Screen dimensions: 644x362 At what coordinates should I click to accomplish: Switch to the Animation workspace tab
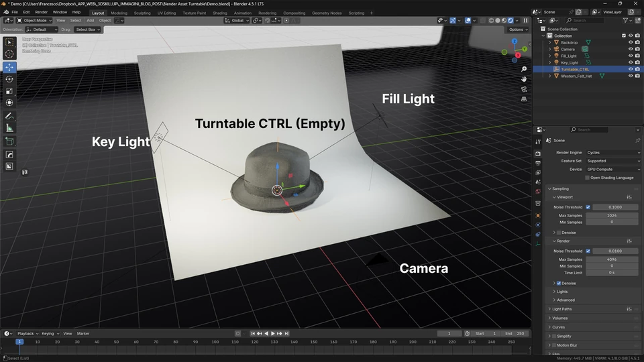click(x=243, y=13)
